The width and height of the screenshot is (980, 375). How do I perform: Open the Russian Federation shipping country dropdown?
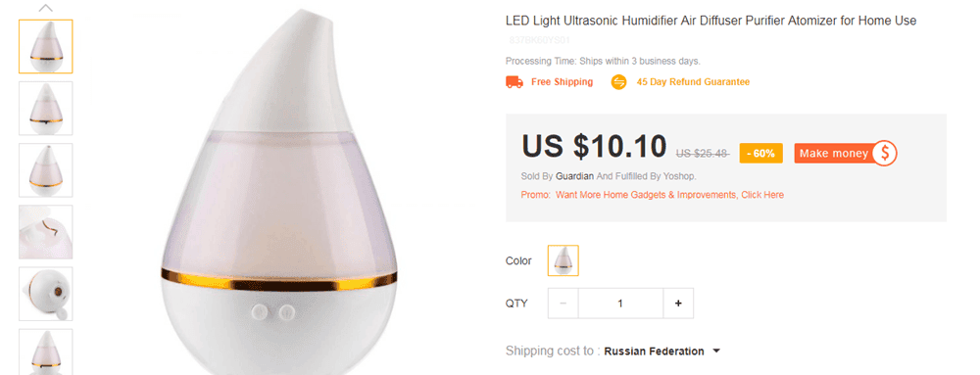point(662,352)
